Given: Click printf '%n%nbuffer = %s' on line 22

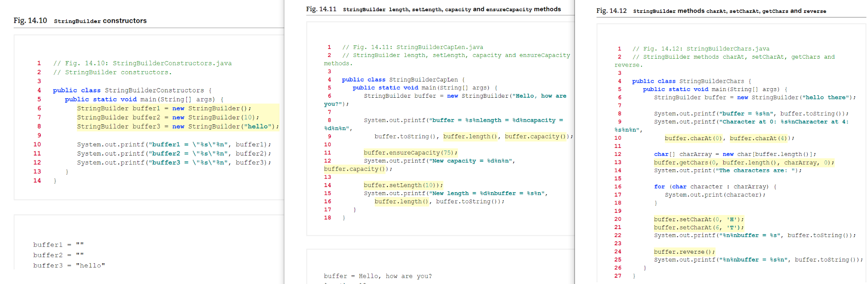Looking at the screenshot, I should 755,235.
